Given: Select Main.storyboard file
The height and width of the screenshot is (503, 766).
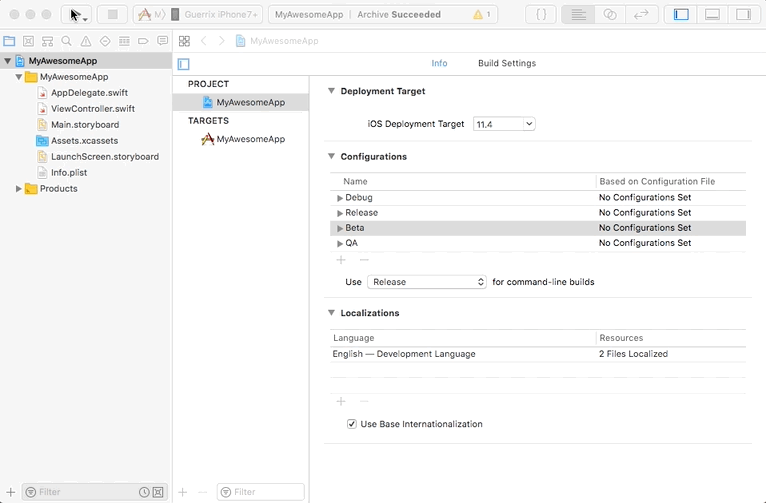Looking at the screenshot, I should point(85,125).
